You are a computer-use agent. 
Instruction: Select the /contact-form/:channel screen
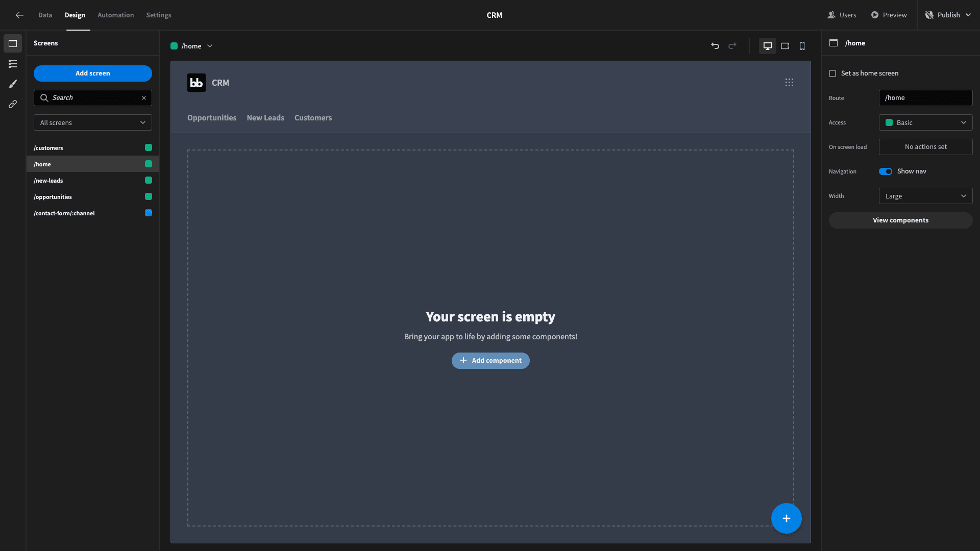coord(93,213)
